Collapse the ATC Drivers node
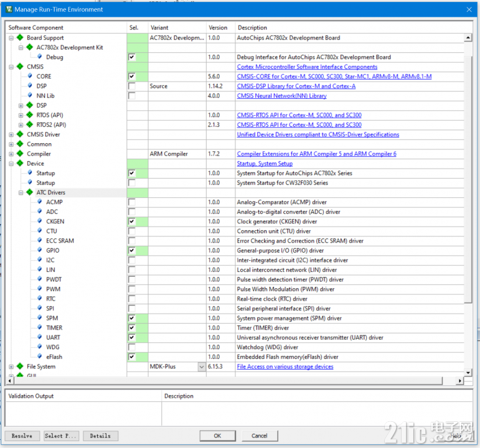This screenshot has width=480, height=448. (x=21, y=192)
